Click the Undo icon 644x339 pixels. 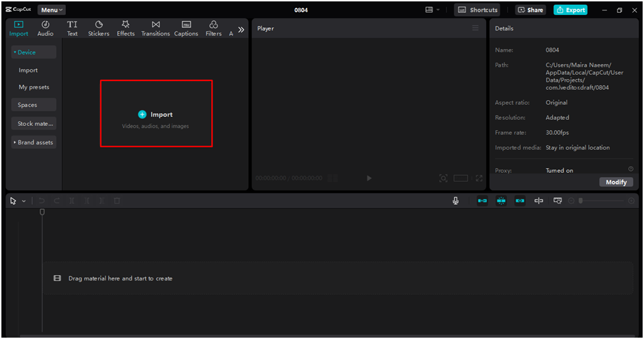click(x=42, y=201)
